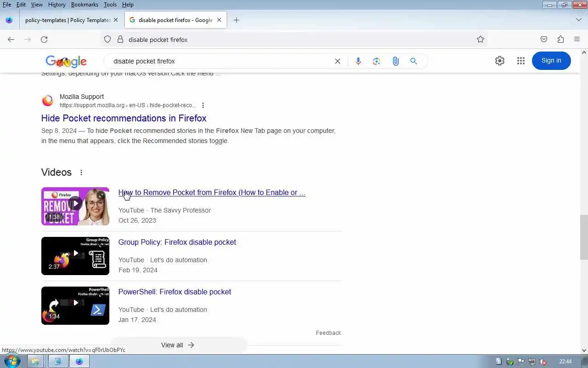The width and height of the screenshot is (588, 368).
Task: Play the Remove Pocket video thumbnail
Action: [75, 206]
